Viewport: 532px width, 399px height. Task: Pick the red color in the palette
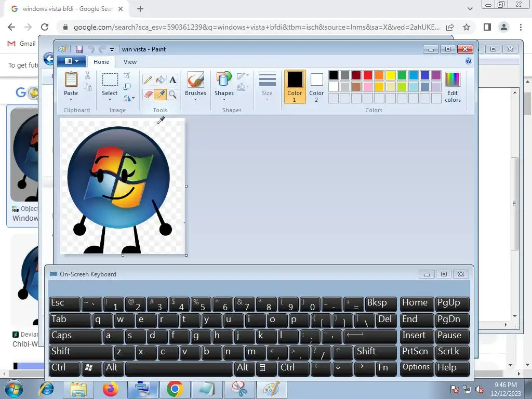pyautogui.click(x=368, y=75)
